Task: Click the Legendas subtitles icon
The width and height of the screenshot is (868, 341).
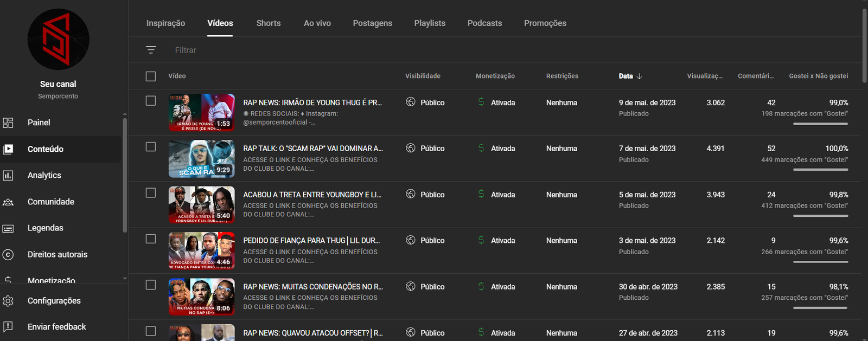Action: click(8, 228)
